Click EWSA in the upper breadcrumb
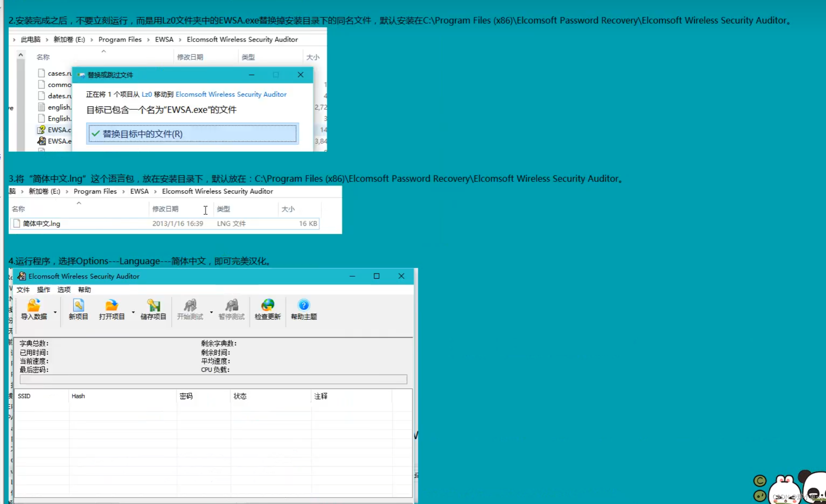 tap(164, 40)
